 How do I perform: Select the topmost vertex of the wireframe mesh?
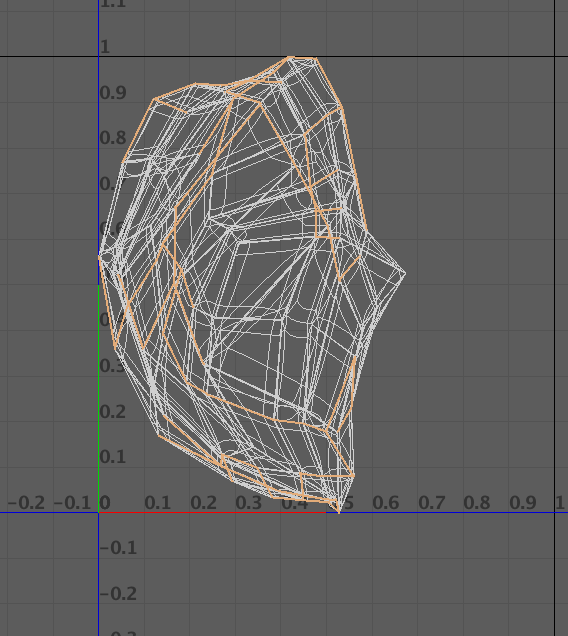point(290,58)
